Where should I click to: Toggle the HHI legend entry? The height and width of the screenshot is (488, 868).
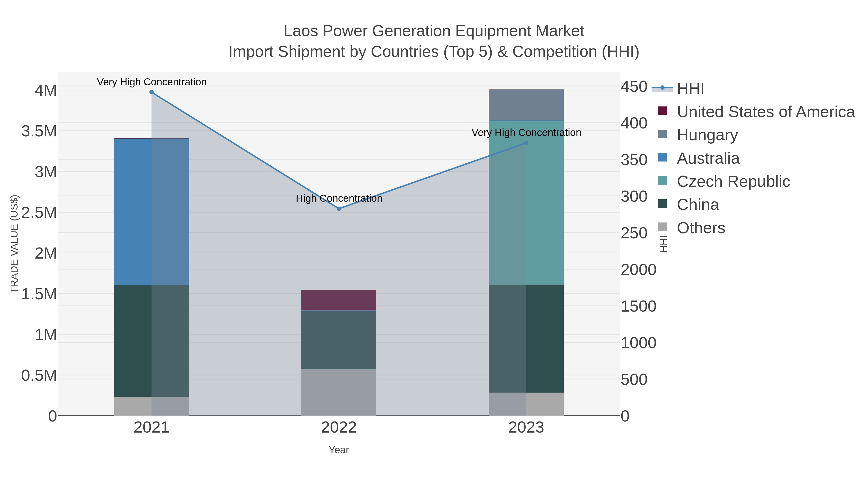[x=678, y=88]
